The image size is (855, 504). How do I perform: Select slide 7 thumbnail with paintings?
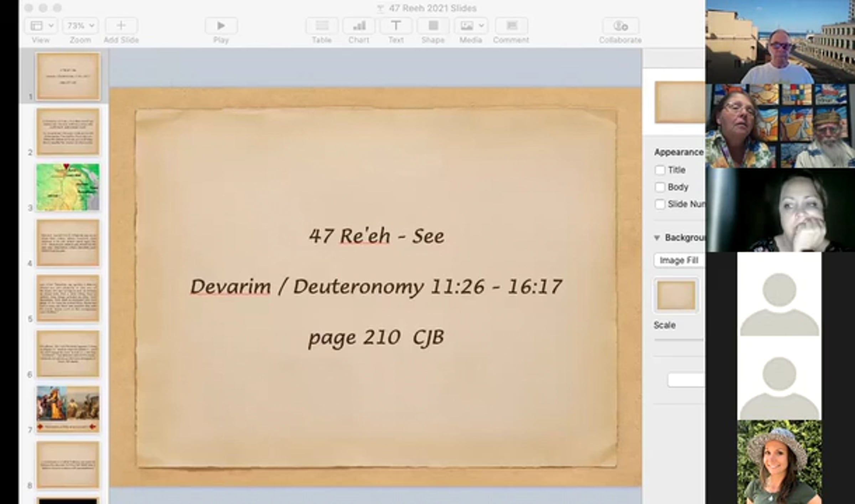tap(68, 409)
